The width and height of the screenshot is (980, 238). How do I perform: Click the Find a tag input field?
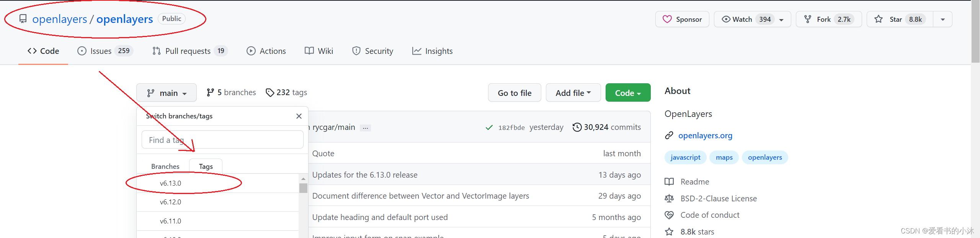tap(222, 140)
